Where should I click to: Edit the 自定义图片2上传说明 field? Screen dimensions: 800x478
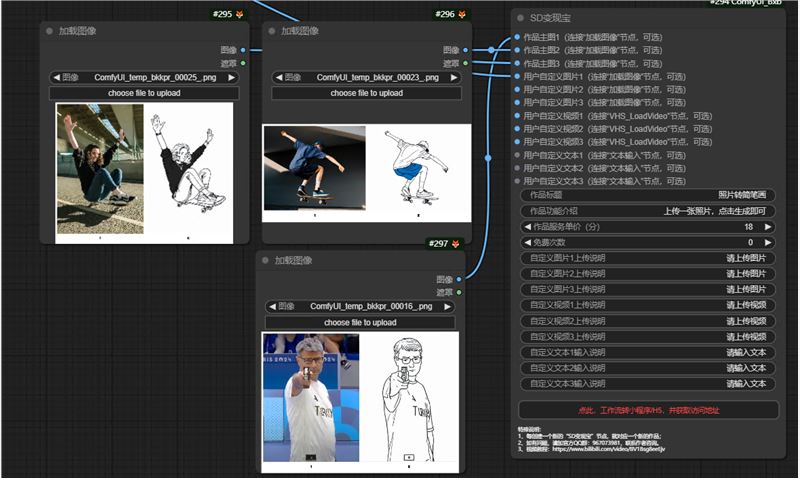pos(648,274)
